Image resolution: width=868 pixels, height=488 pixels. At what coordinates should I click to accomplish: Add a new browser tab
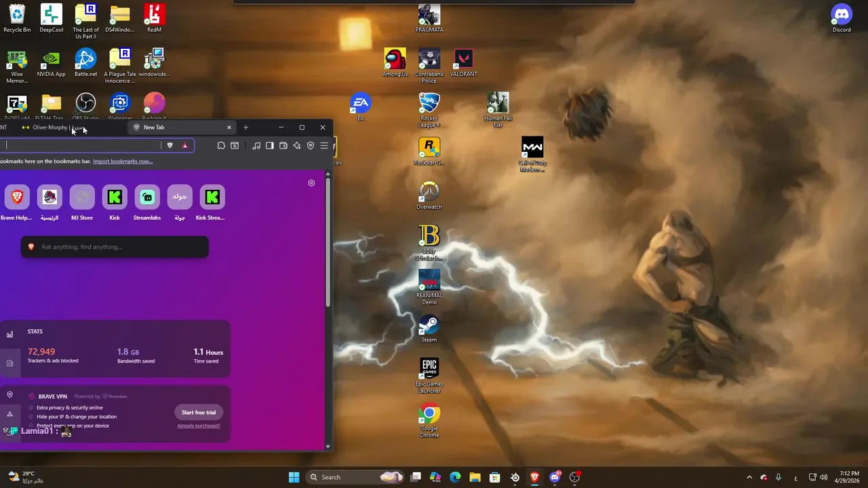(245, 127)
